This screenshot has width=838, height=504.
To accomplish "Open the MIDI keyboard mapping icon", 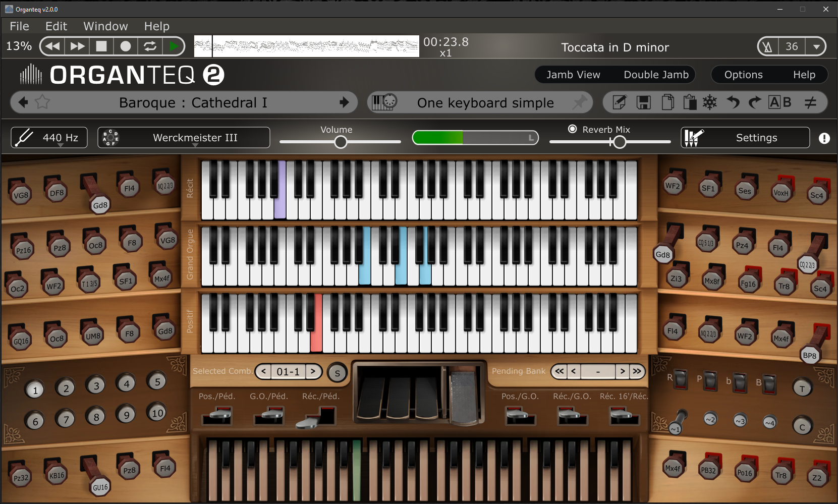I will (383, 102).
